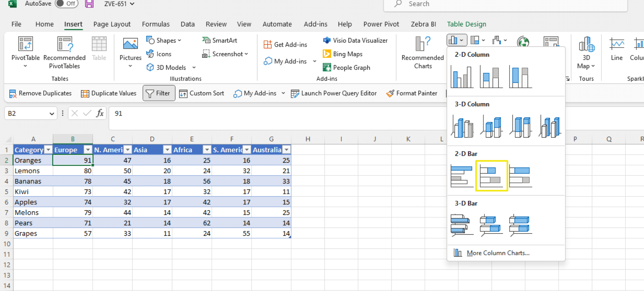Choose the 3-D 100% Stacked Column chart
Image resolution: width=644 pixels, height=291 pixels.
tap(520, 126)
